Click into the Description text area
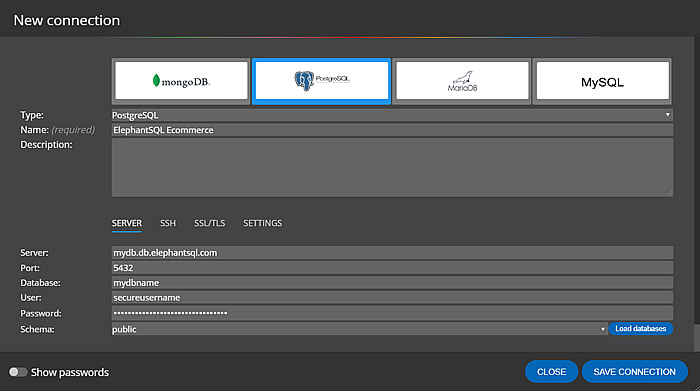The height and width of the screenshot is (391, 700). (392, 167)
